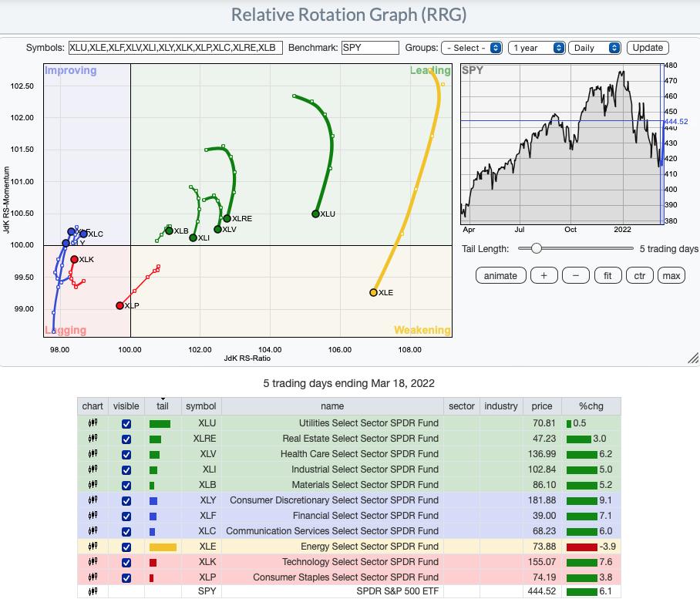Click the animate button

(x=500, y=275)
